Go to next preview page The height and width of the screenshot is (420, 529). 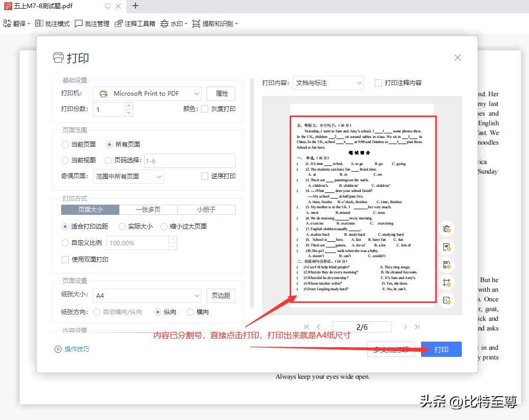[405, 326]
